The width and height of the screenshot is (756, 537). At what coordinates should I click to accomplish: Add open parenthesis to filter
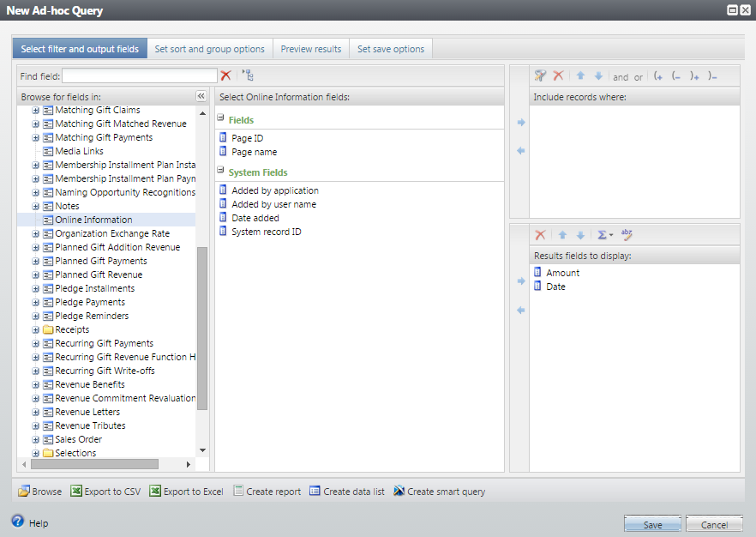tap(658, 76)
